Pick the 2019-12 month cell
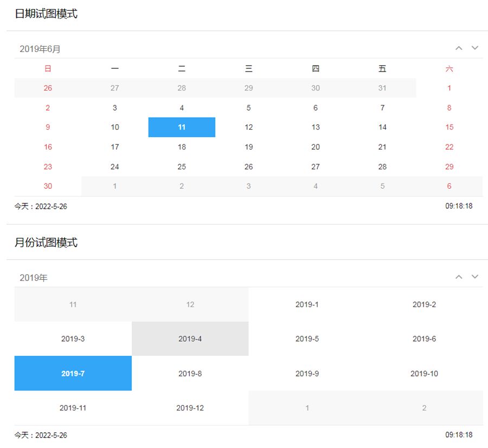Image resolution: width=488 pixels, height=448 pixels. tap(190, 408)
